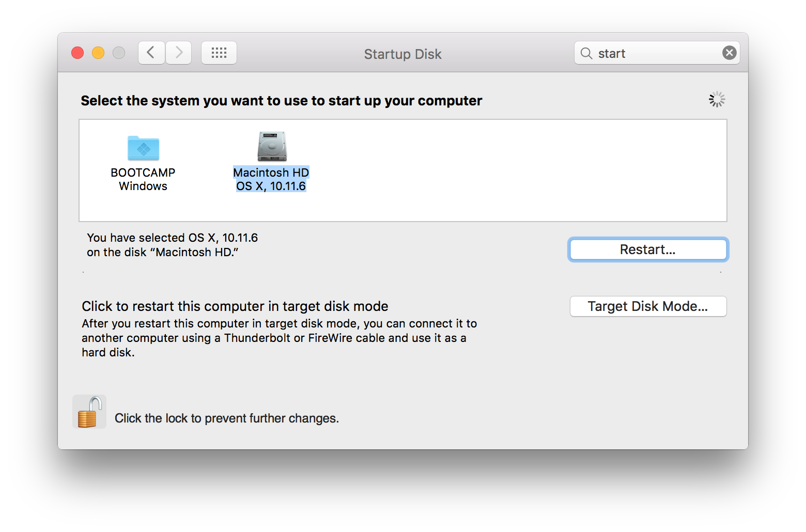Screen dimensions: 806x532
Task: Click 'Click to restart this computer' heading
Action: click(235, 306)
